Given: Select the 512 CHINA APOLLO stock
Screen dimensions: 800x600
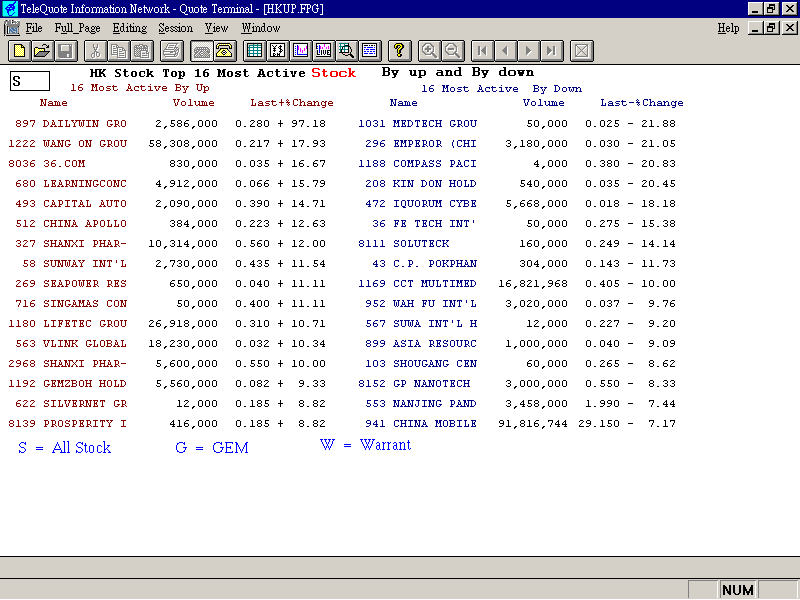Looking at the screenshot, I should (x=170, y=223).
